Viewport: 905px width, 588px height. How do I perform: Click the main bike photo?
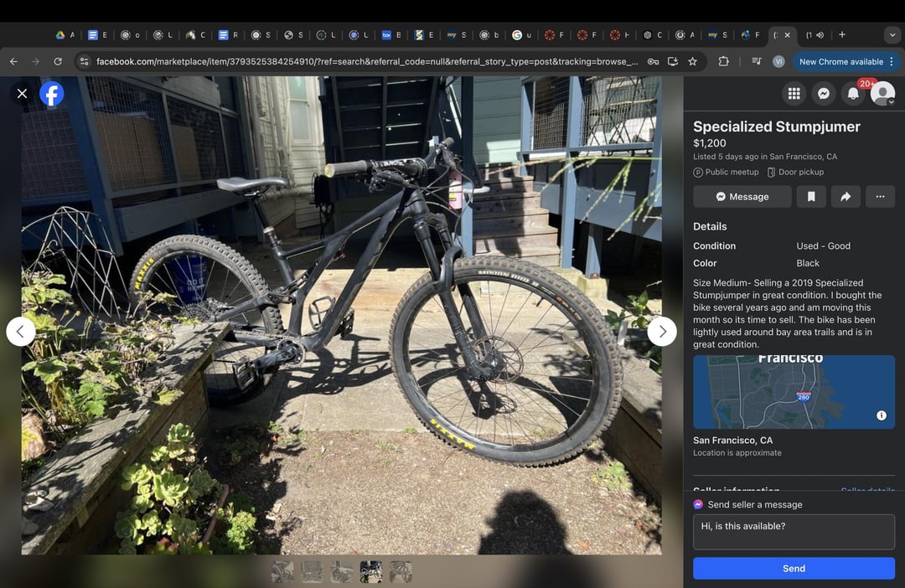coord(341,315)
